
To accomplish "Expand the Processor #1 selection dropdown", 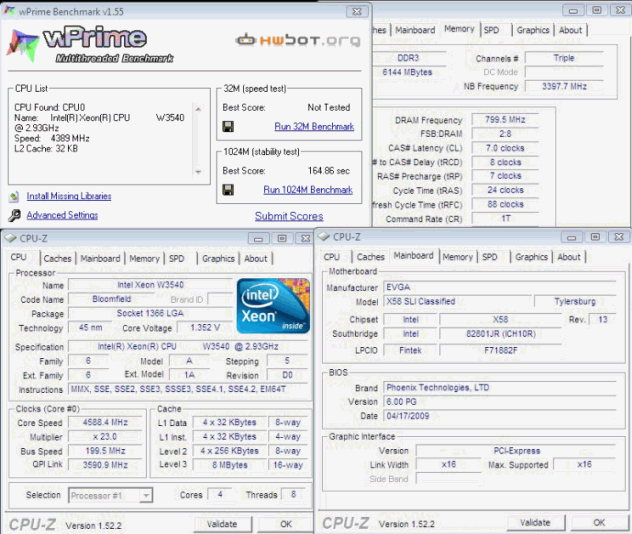I will (x=146, y=495).
